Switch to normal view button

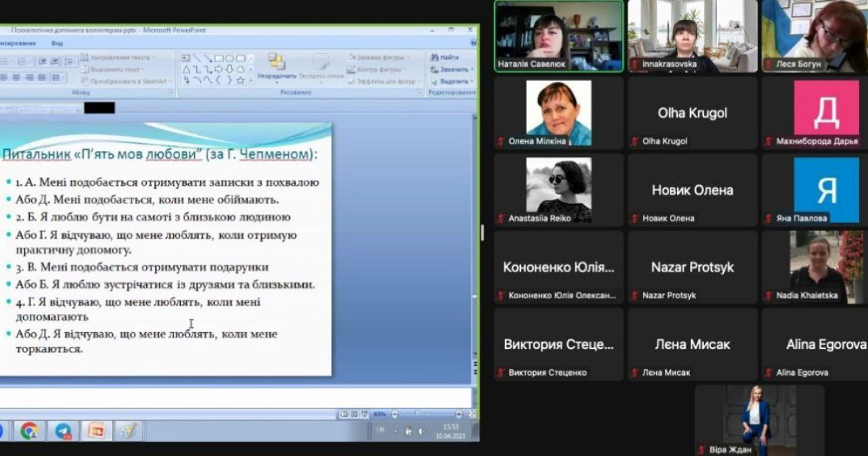(x=345, y=414)
